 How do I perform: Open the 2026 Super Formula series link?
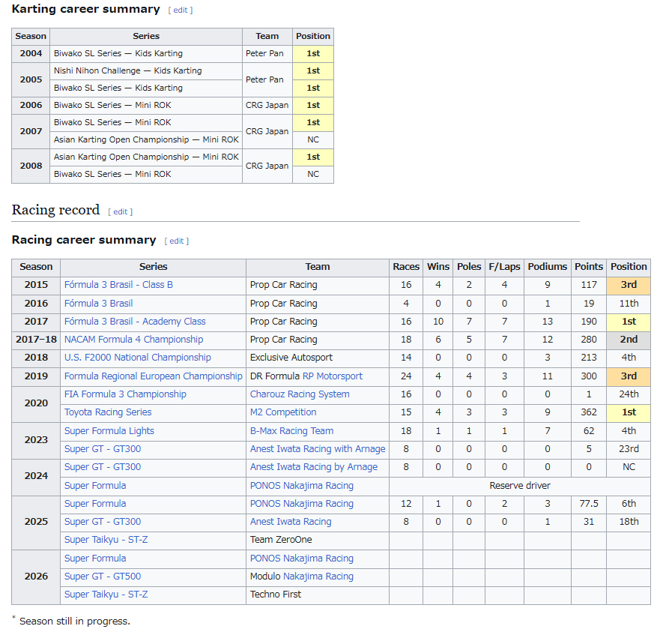pyautogui.click(x=95, y=559)
